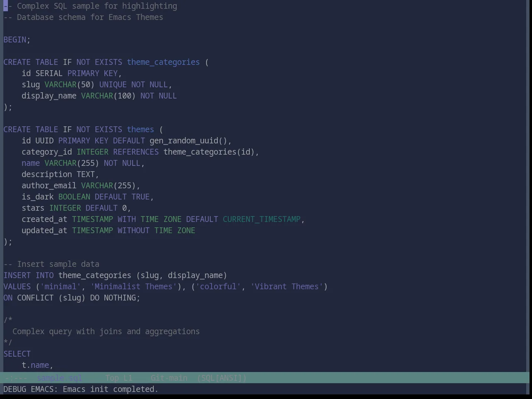Click 'NOTHING;' at end of ON CONFLICT line

(x=122, y=298)
